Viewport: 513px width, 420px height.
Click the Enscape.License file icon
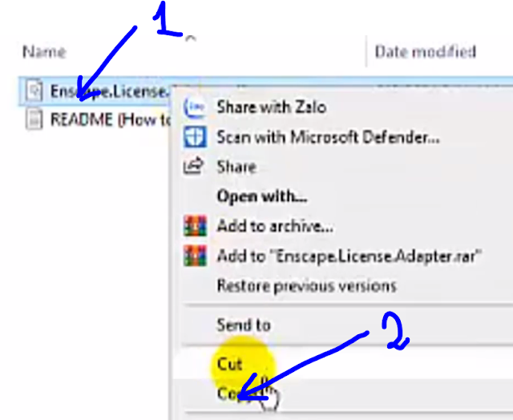point(34,91)
